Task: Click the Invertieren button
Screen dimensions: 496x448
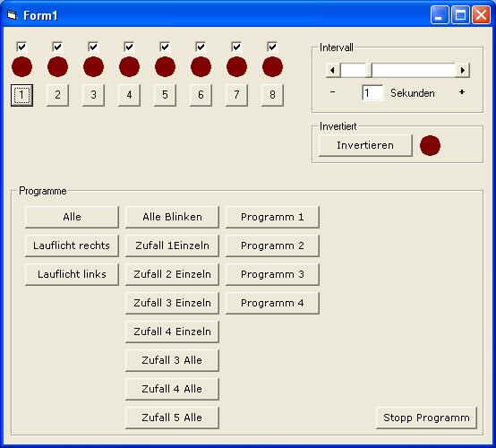Action: 365,146
